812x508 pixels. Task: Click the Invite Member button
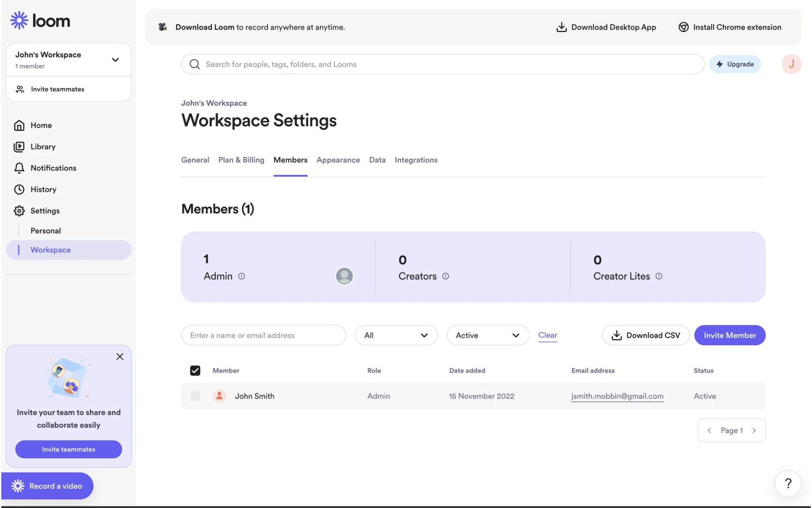pos(730,335)
